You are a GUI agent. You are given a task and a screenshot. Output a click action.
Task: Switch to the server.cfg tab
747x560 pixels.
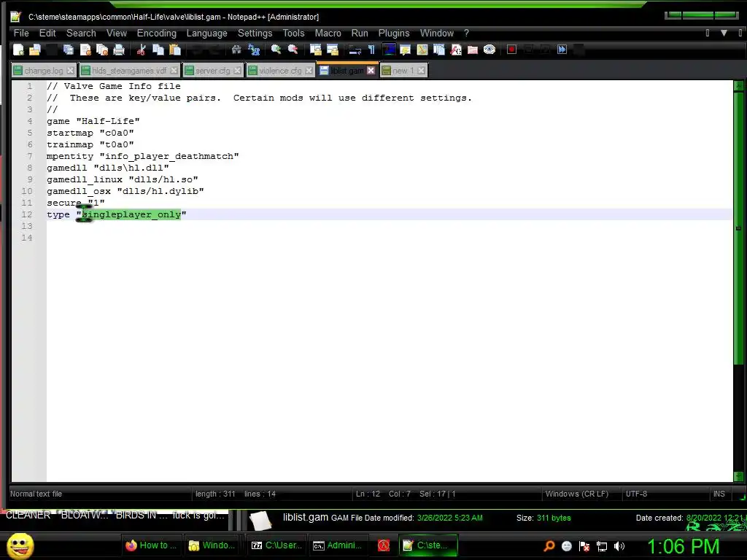[212, 71]
